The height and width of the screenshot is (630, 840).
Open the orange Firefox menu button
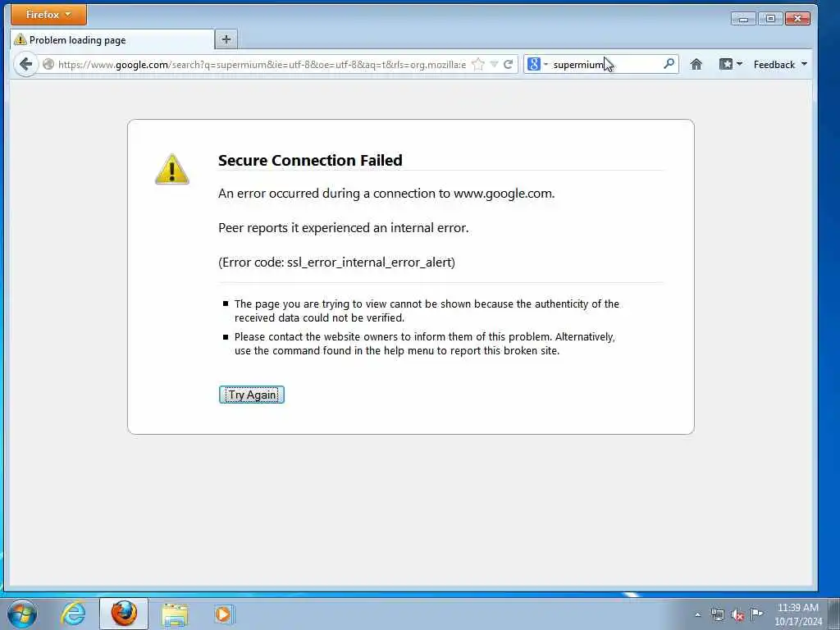tap(48, 15)
